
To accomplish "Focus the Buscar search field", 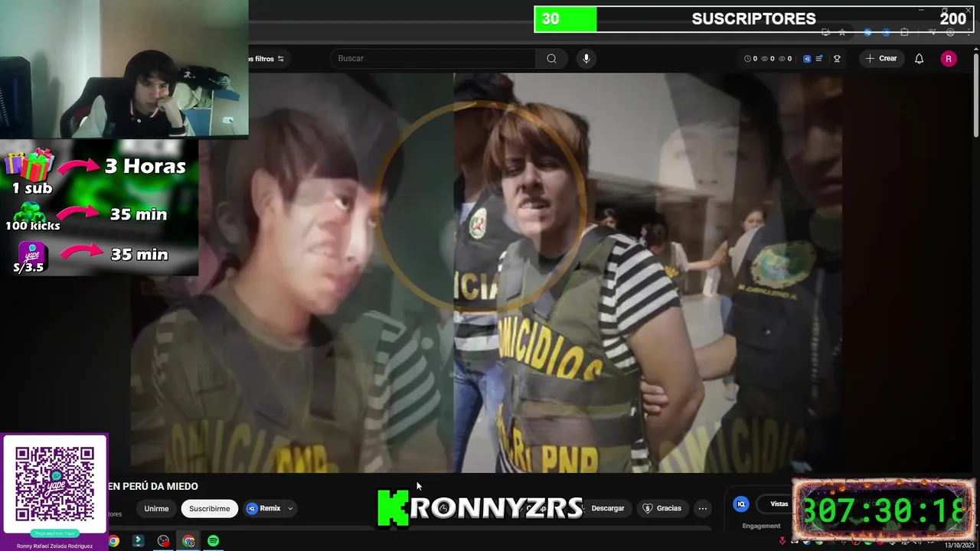I will point(433,59).
